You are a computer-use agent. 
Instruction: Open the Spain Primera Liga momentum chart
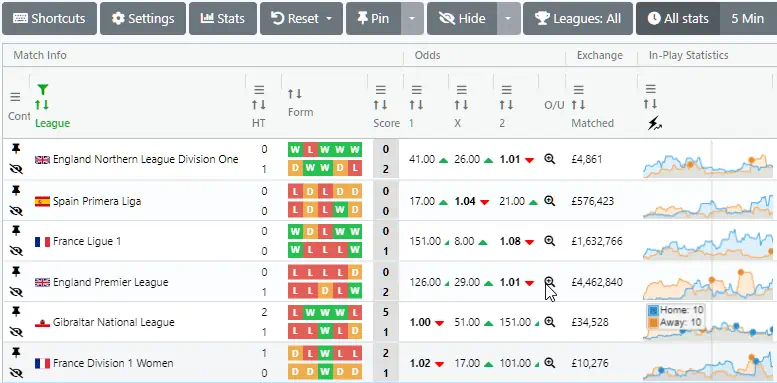708,205
